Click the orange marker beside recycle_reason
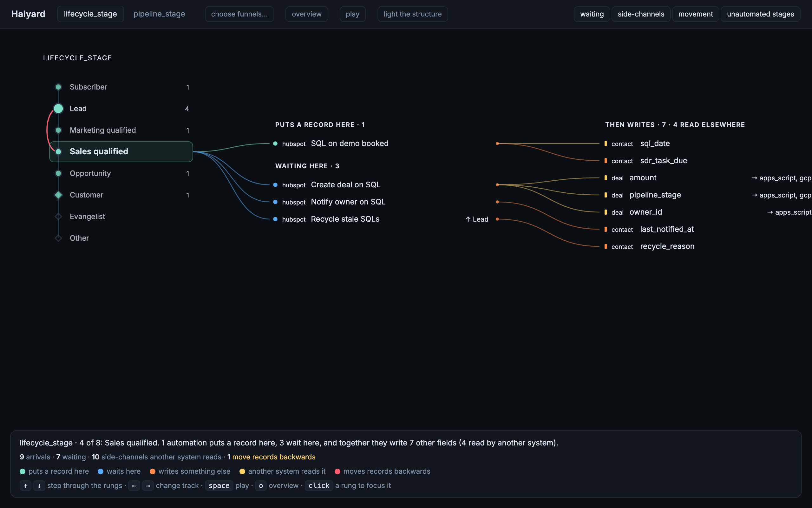Image resolution: width=812 pixels, height=508 pixels. [606, 246]
